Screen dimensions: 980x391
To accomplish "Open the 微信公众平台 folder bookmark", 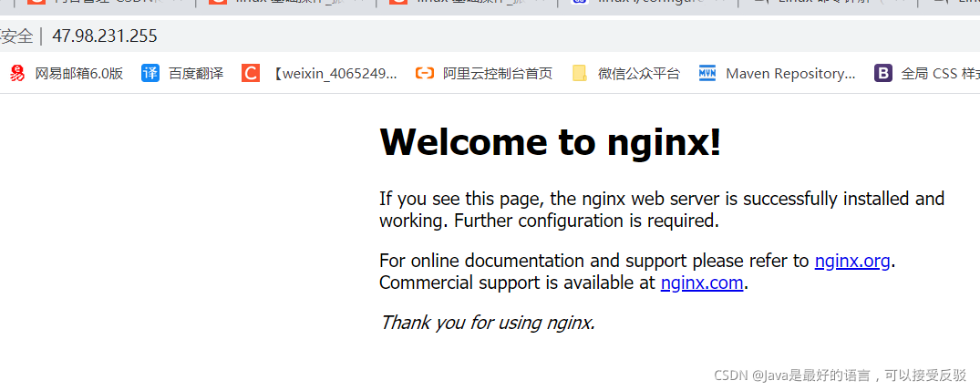I will pos(625,74).
